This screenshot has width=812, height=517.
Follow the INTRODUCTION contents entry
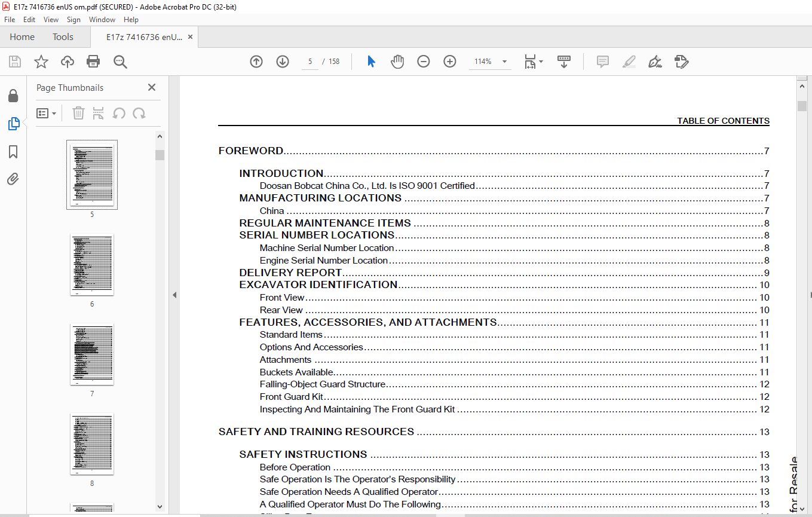tap(504, 173)
